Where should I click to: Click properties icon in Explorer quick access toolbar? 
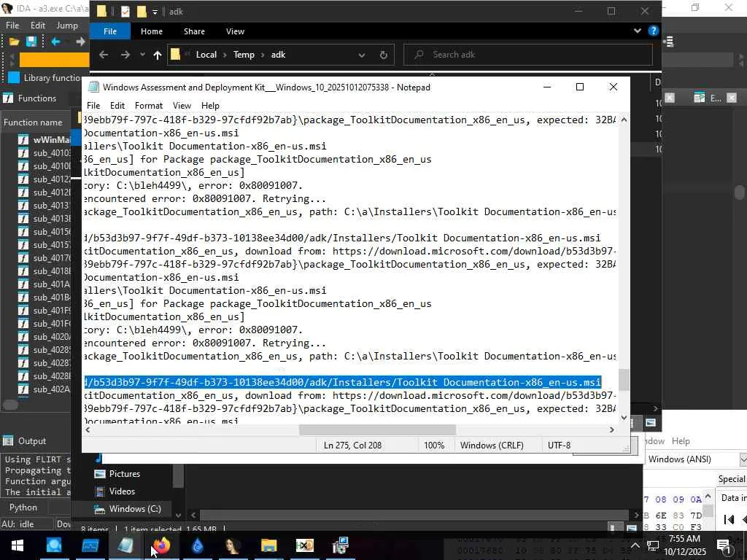coord(125,12)
